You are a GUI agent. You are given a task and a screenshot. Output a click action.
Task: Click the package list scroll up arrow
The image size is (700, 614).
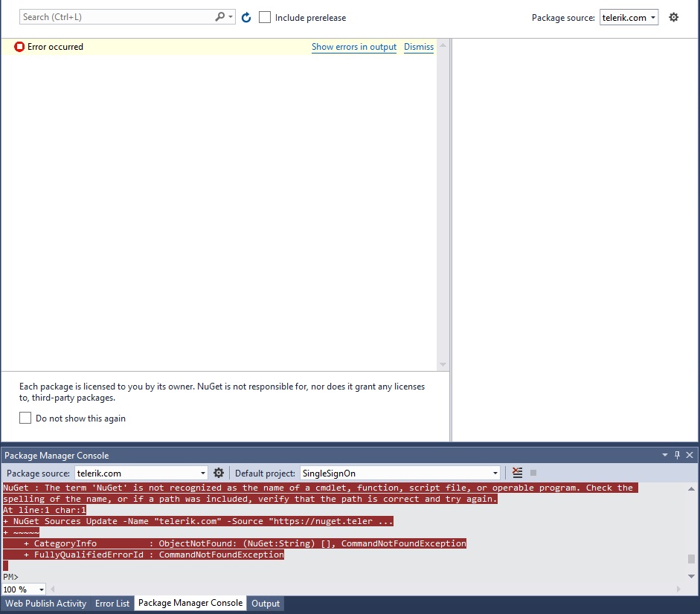443,45
